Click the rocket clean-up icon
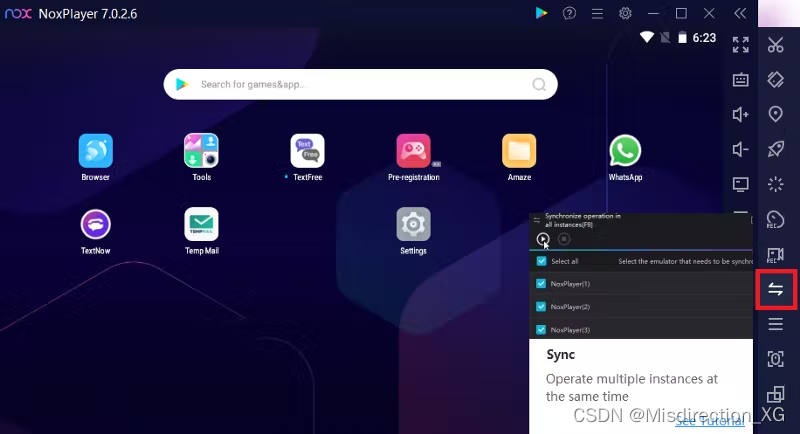Viewport: 800px width, 434px height. pos(776,149)
